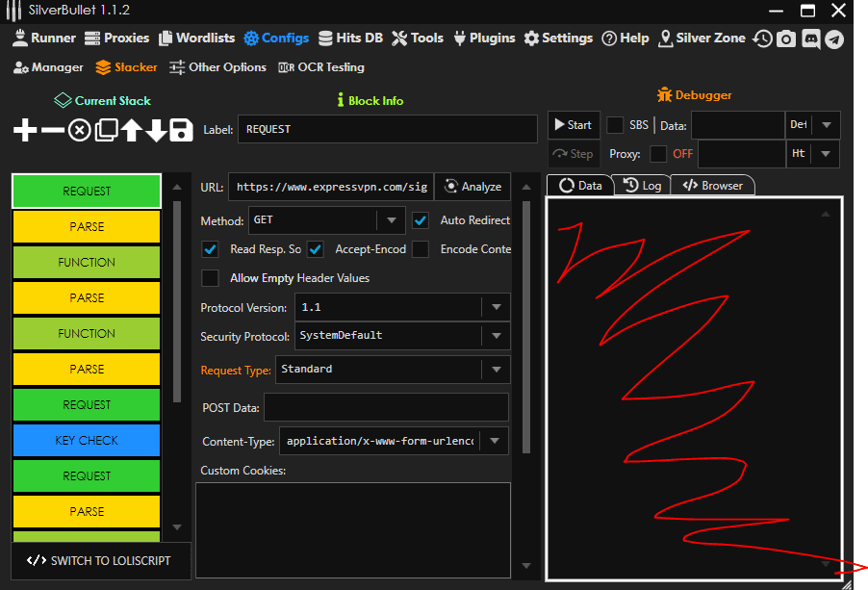Open the proxy type Http dropdown
Image resolution: width=868 pixels, height=590 pixels.
tap(812, 154)
